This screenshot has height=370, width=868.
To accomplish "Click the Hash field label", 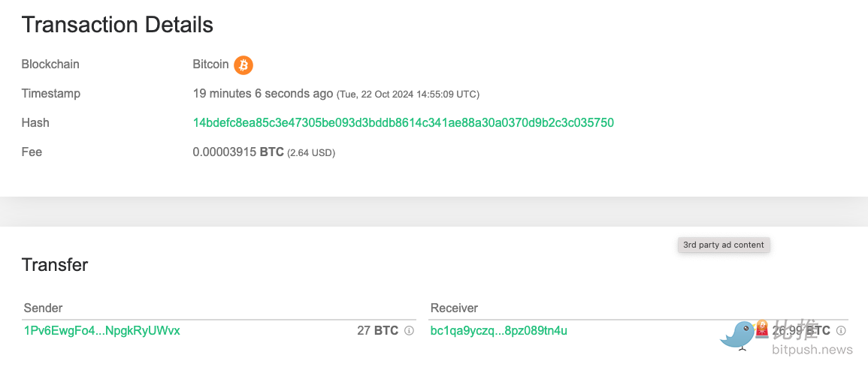I will click(x=35, y=122).
